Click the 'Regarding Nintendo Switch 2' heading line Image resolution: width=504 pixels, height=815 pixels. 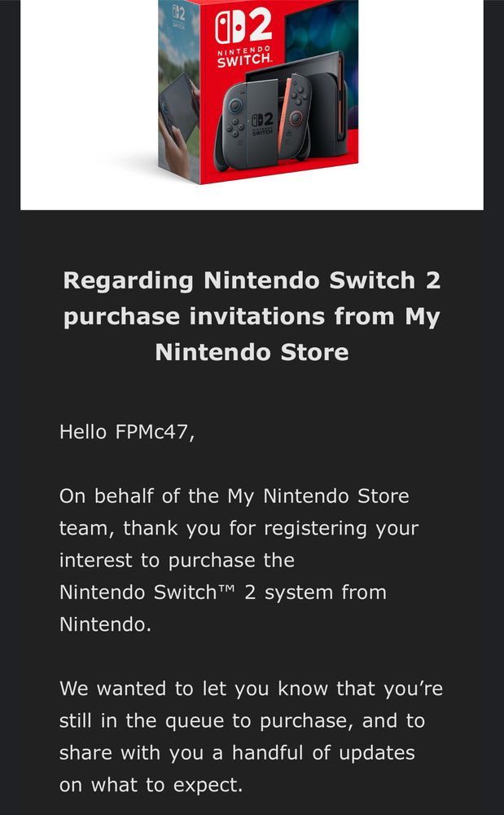click(252, 280)
